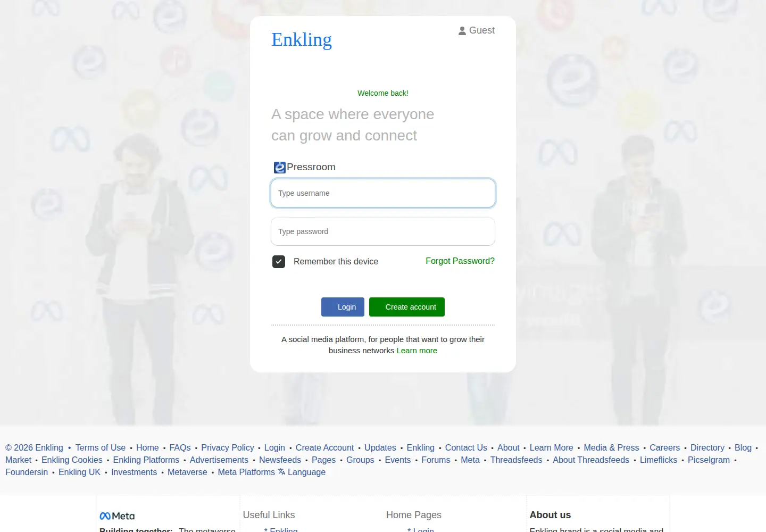Click the green Create account button
Viewport: 766px width, 532px height.
[407, 307]
